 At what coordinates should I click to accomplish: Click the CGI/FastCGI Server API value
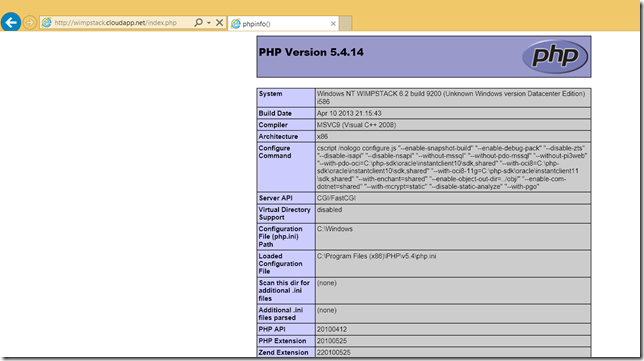click(x=336, y=198)
